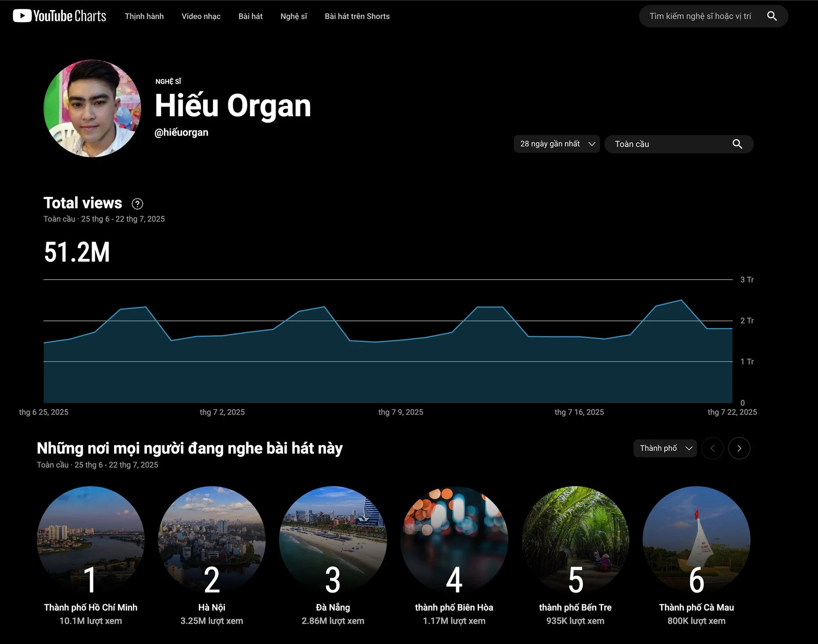Open Thành phố Hồ Chí Minh thumbnail
818x644 pixels.
[91, 539]
